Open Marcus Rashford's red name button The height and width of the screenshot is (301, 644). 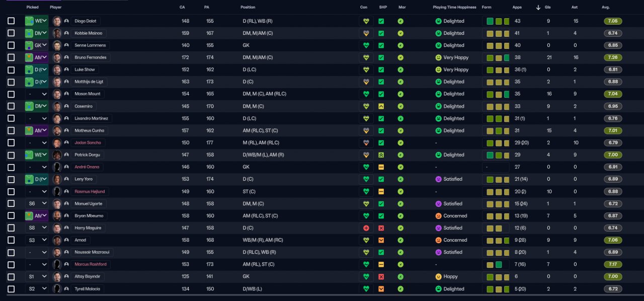[91, 264]
